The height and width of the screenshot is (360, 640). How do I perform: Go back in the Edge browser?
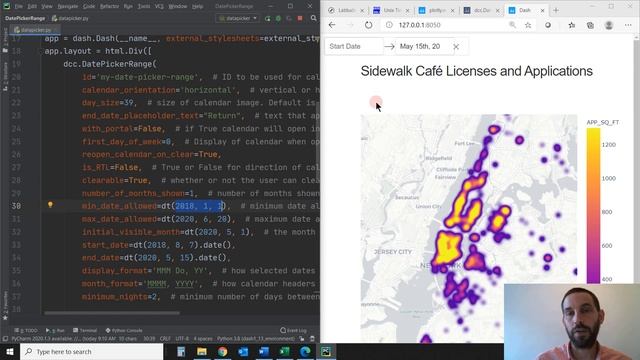332,25
